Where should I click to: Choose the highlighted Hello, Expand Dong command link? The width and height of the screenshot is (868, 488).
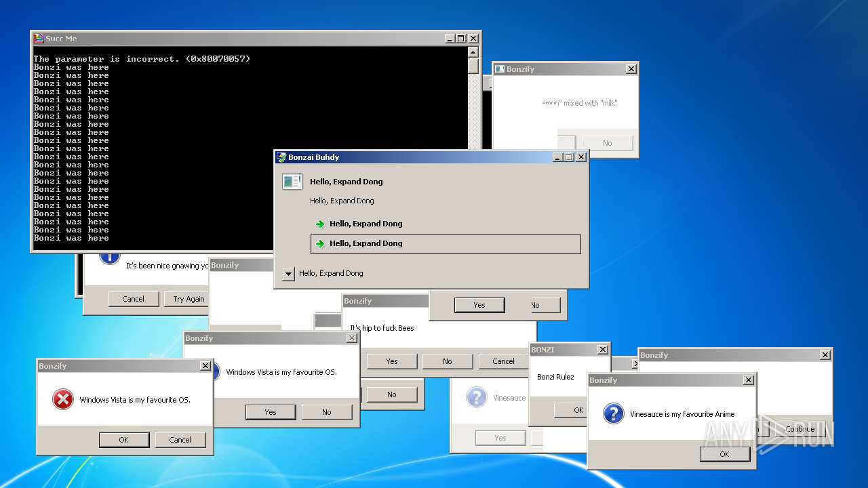pos(446,244)
